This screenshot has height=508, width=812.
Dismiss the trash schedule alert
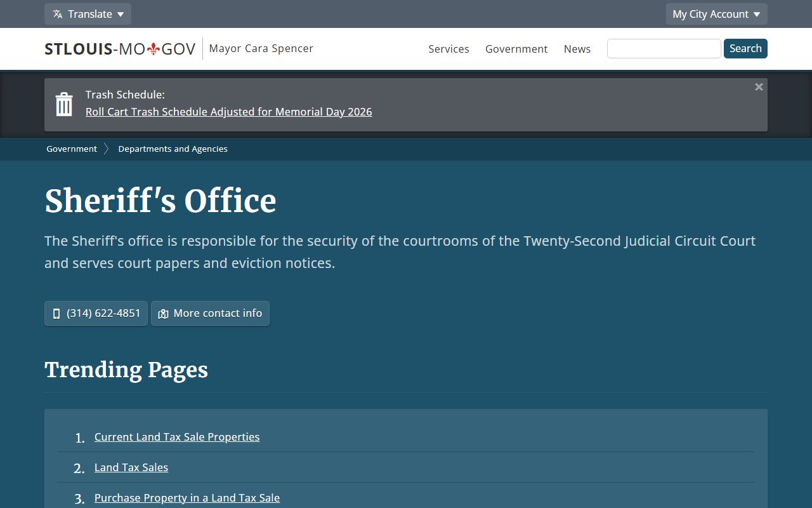point(759,87)
